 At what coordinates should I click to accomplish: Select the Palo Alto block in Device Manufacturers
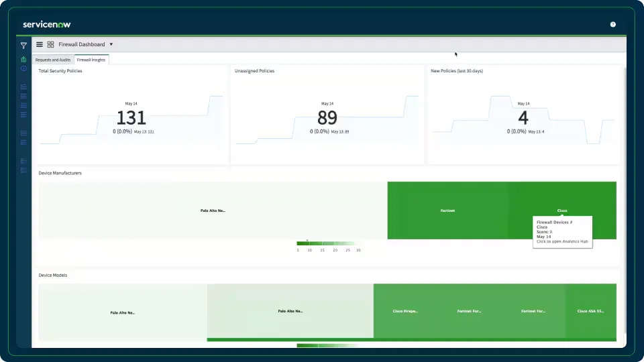click(x=213, y=210)
